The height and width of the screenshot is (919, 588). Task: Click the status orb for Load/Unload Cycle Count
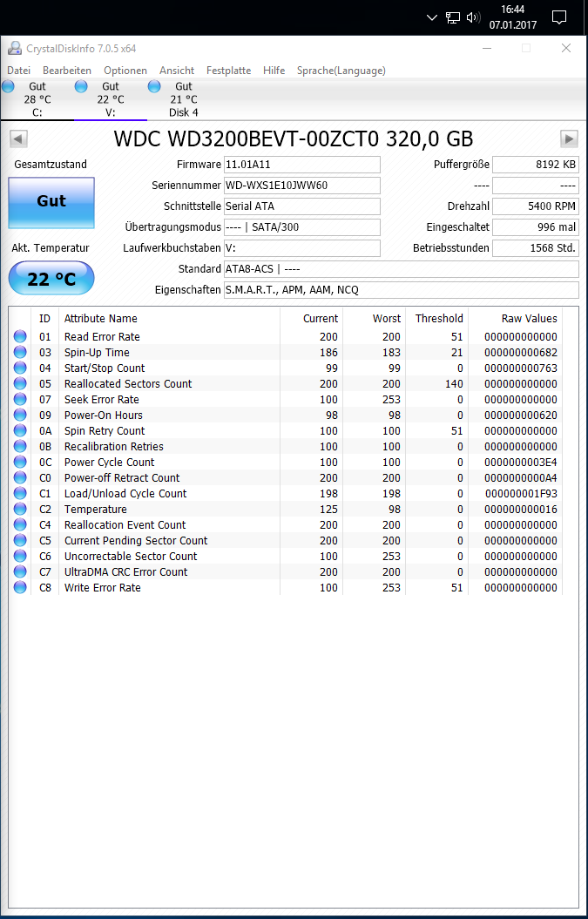point(21,494)
